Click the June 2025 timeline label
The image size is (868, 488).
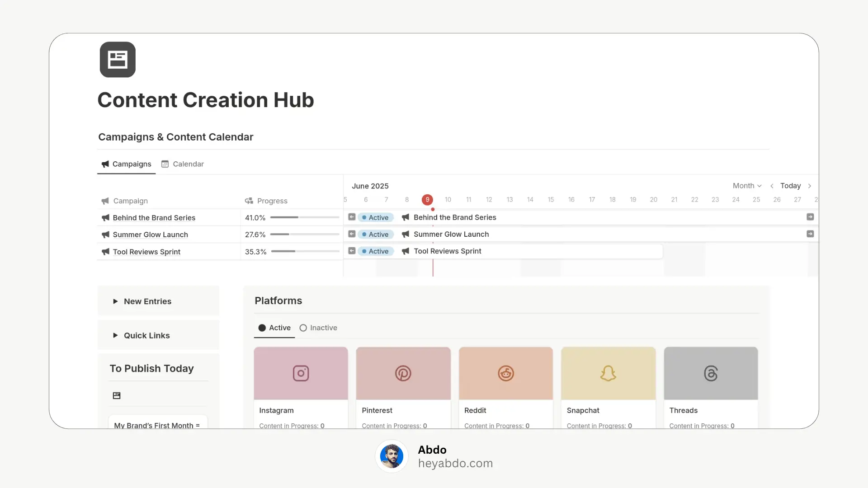point(370,186)
